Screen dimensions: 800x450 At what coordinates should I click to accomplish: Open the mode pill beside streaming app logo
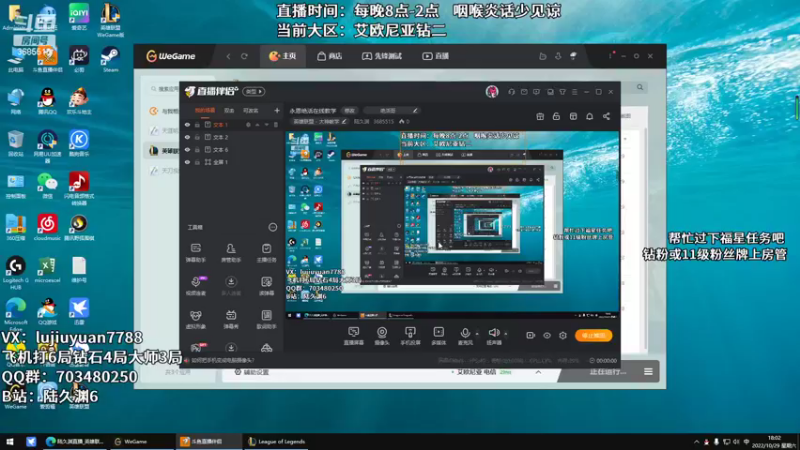(x=254, y=92)
